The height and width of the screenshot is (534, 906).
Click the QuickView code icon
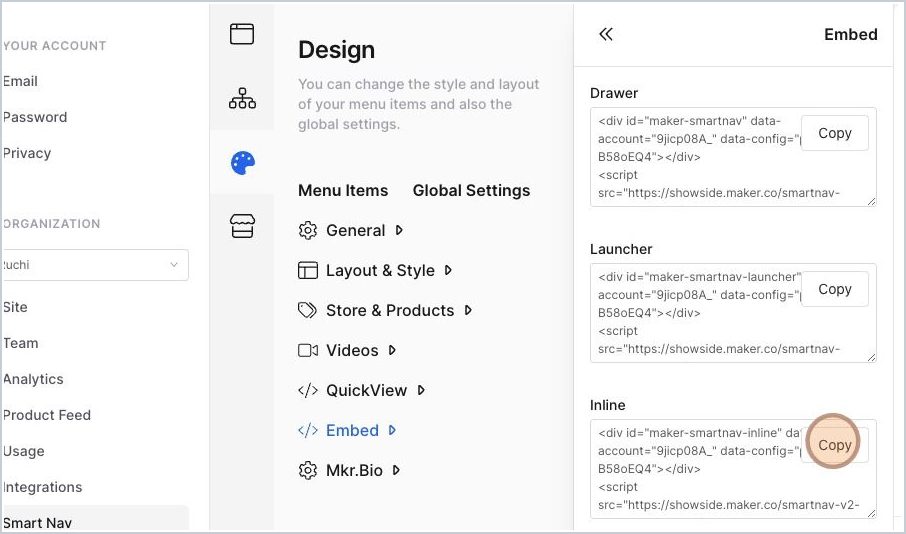click(x=307, y=390)
